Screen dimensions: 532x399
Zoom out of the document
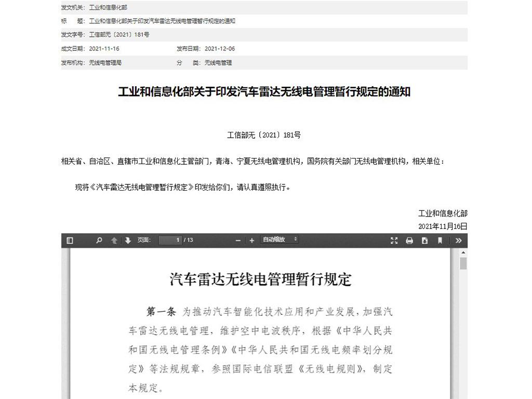[x=238, y=241]
